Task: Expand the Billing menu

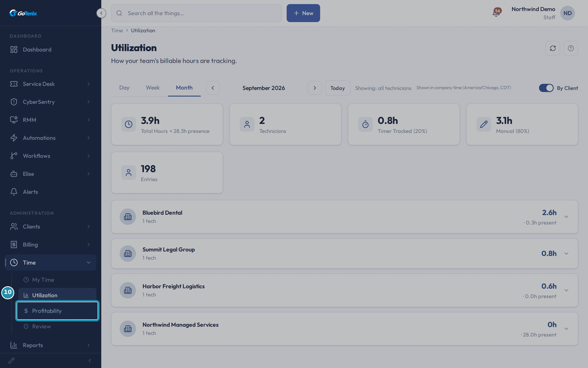Action: (x=51, y=244)
